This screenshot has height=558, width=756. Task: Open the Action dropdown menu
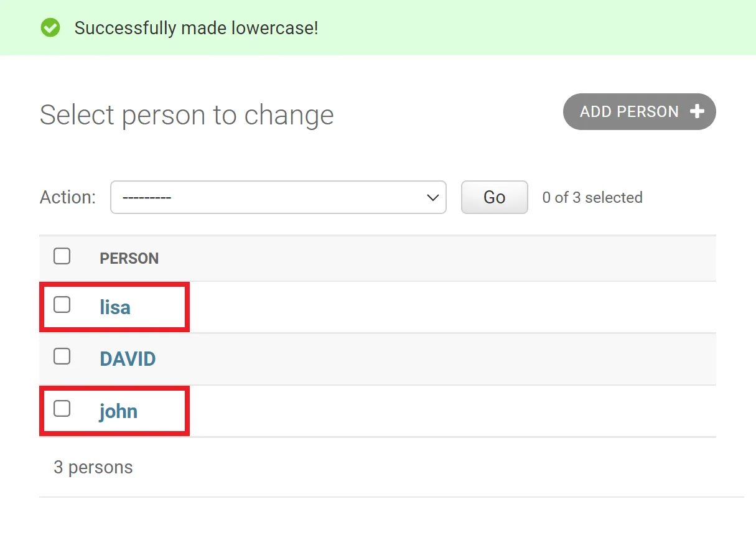278,197
